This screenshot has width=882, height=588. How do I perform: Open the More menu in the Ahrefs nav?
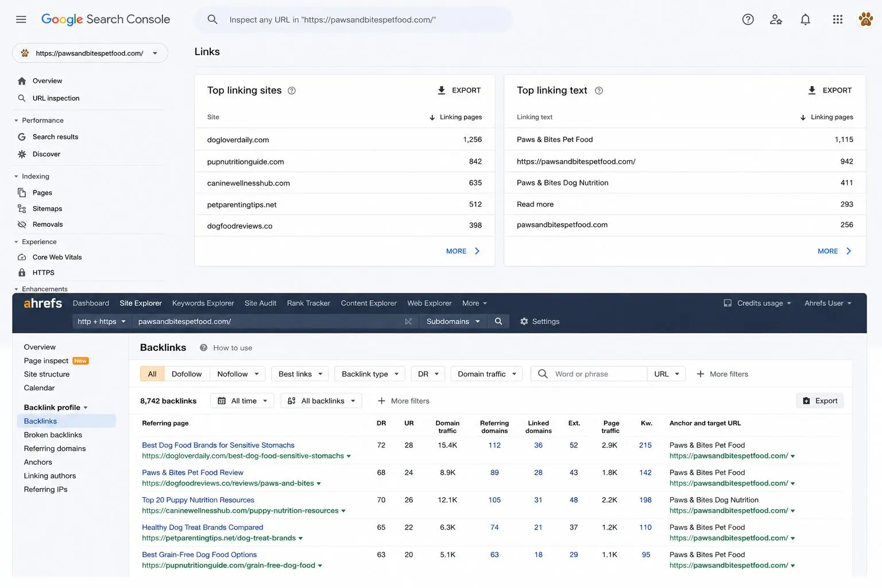pos(474,303)
